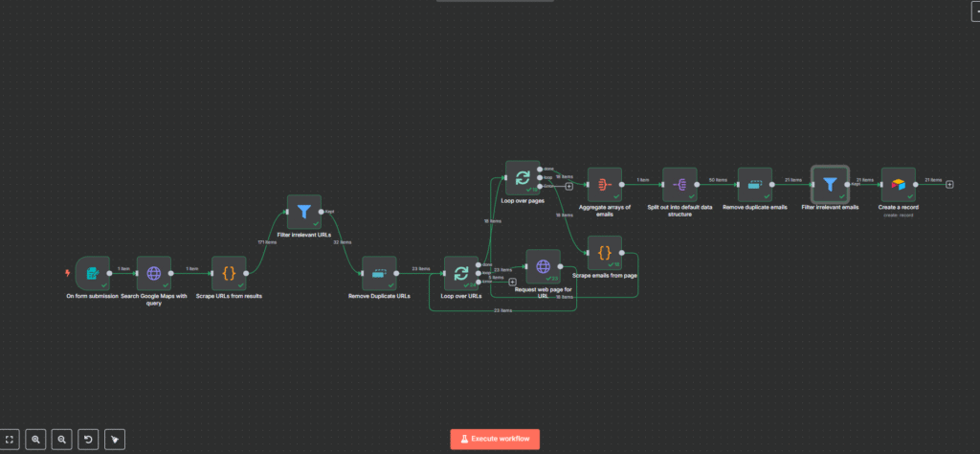
Task: Select the Scrape emails from page node
Action: 605,253
